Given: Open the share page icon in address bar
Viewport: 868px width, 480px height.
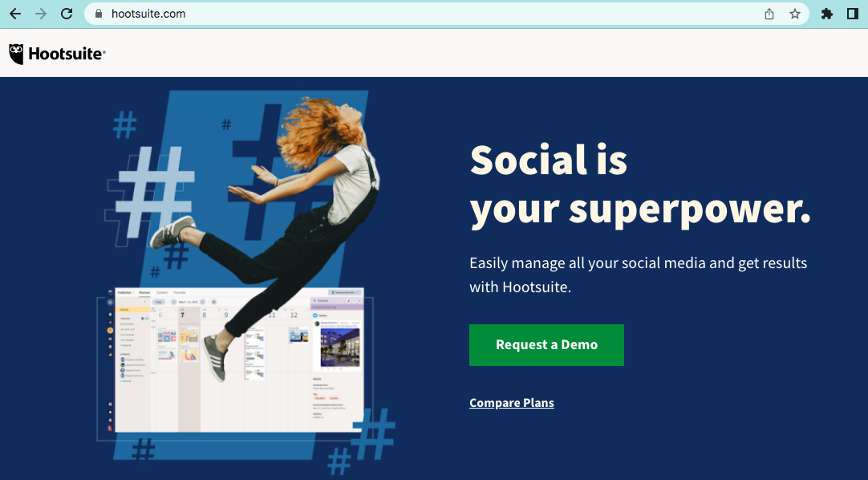Looking at the screenshot, I should click(769, 14).
